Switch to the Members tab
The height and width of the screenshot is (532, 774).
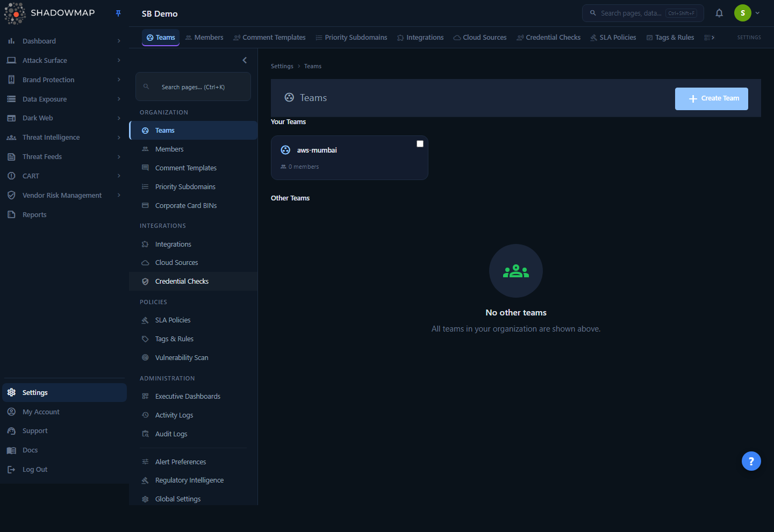click(x=204, y=38)
